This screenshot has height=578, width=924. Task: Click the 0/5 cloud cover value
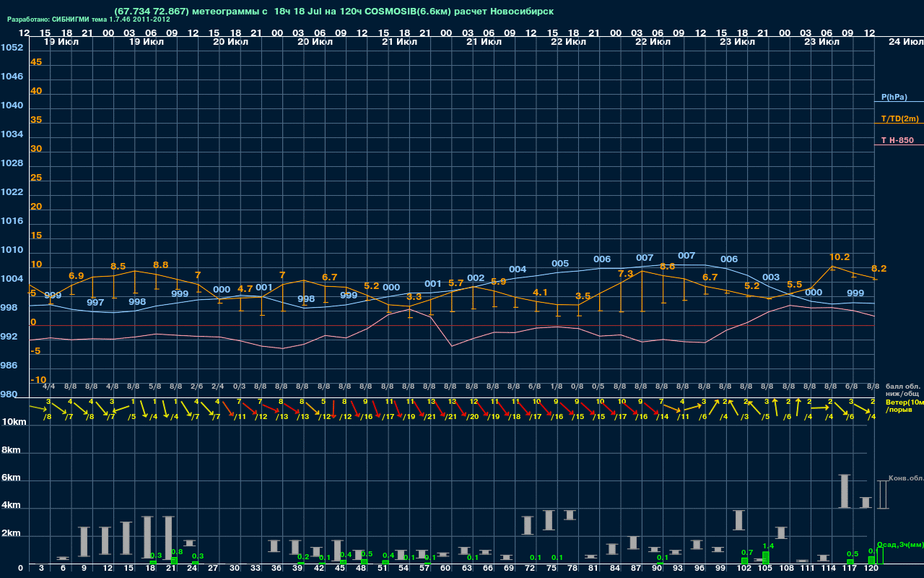[598, 387]
